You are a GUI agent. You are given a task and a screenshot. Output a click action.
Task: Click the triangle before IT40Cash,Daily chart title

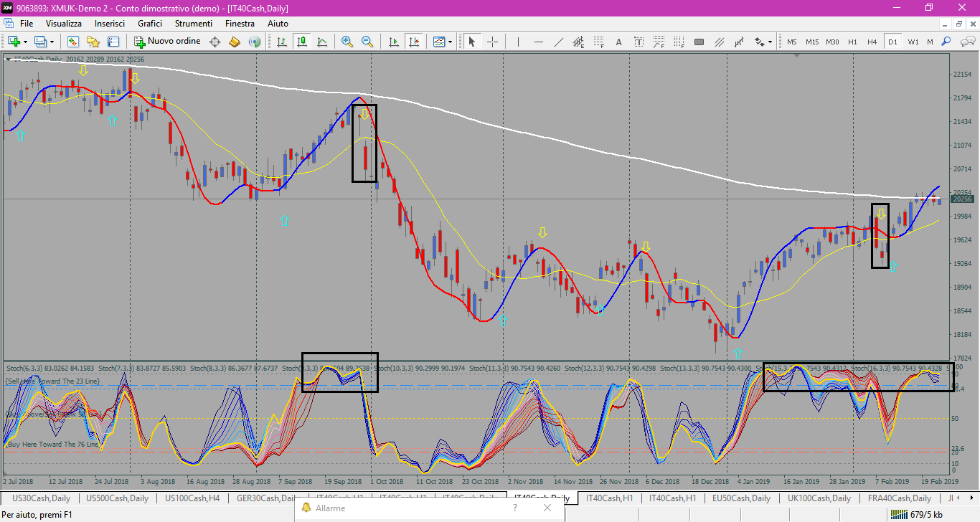[x=7, y=59]
